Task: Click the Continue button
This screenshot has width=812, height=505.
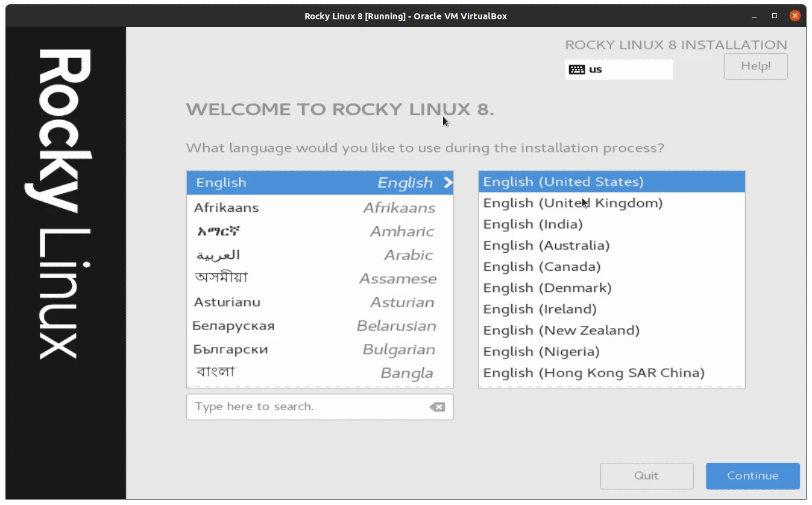Action: (x=752, y=476)
